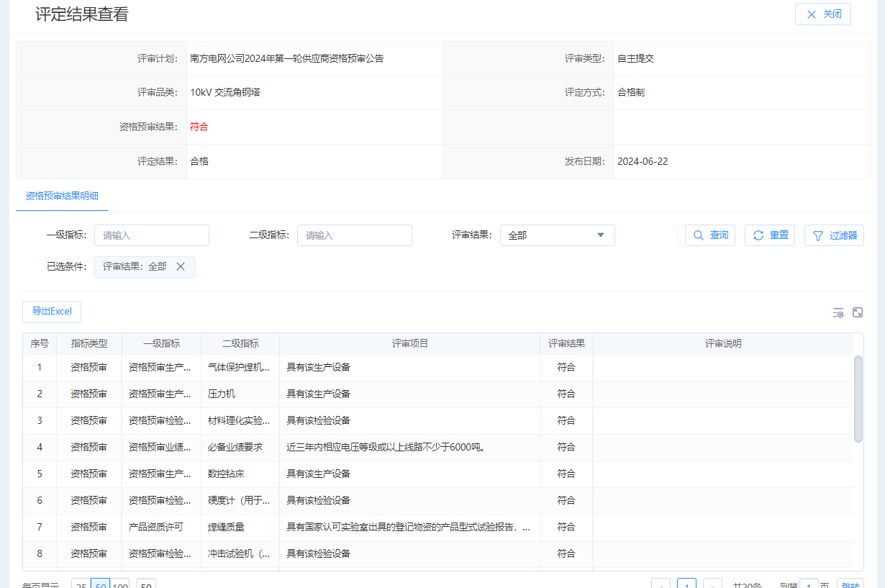Select page size 100
Screen dimensions: 885x588
[119, 584]
